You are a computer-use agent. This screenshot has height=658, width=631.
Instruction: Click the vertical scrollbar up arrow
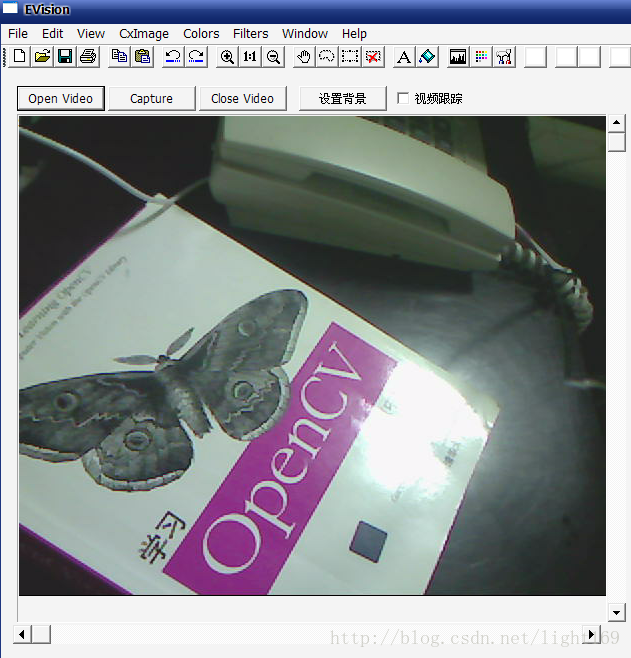(x=617, y=123)
